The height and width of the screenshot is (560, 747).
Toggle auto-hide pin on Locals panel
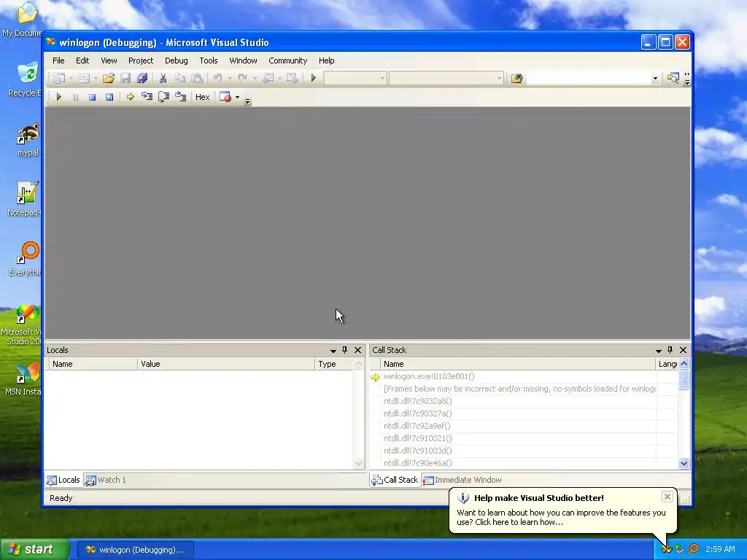[x=345, y=350]
